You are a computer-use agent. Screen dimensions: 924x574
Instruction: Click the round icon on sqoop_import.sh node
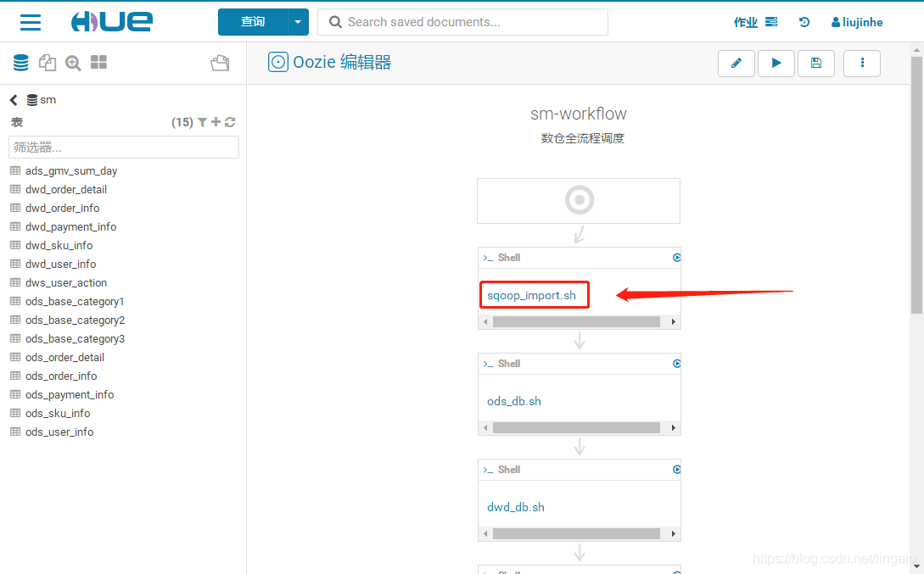click(676, 257)
